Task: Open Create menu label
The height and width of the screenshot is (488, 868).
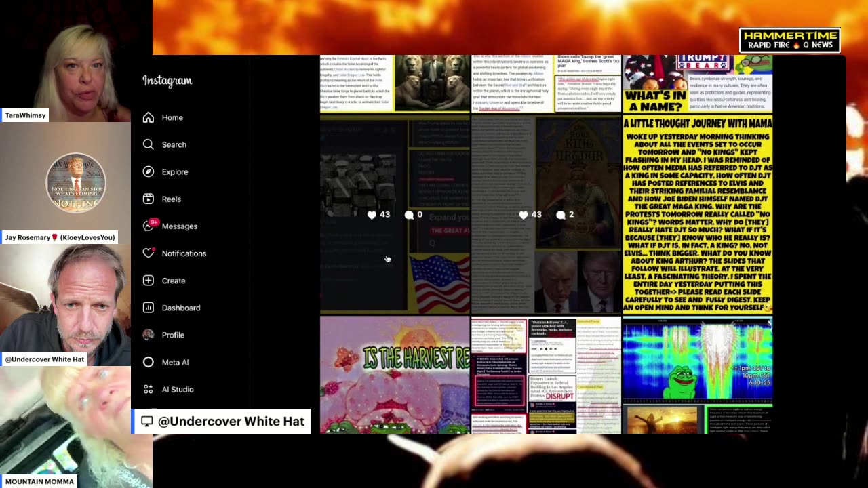Action: click(174, 281)
